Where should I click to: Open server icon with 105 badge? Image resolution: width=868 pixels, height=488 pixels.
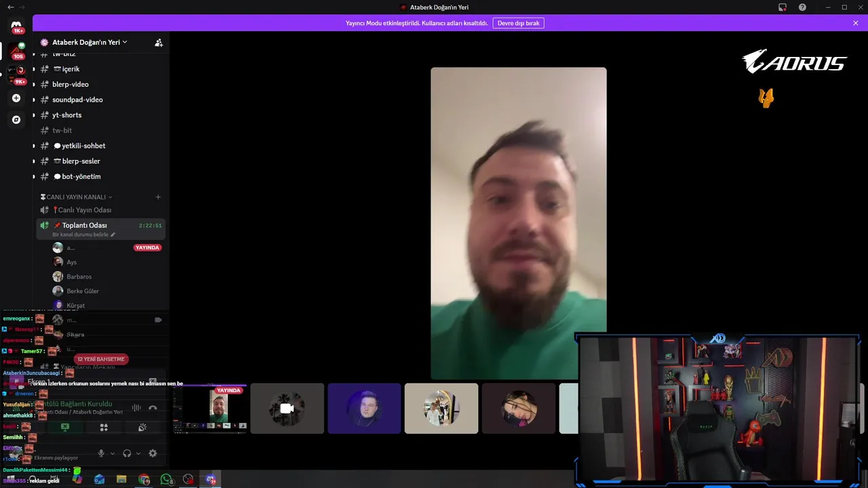click(16, 50)
